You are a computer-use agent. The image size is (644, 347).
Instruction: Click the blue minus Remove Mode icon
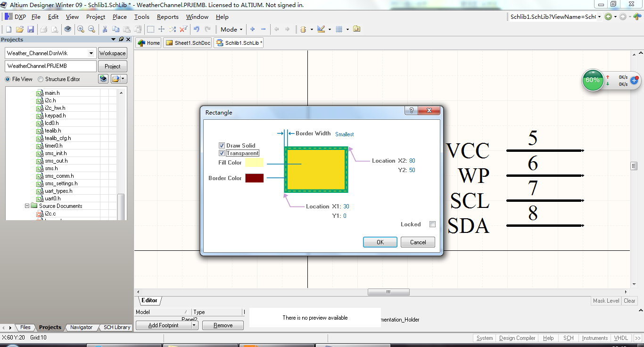[x=264, y=29]
